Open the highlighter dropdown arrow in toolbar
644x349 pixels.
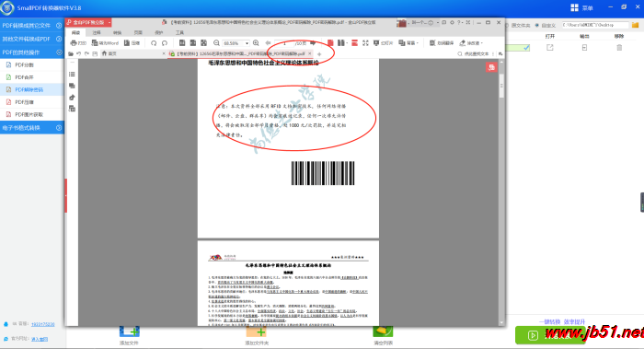point(482,42)
